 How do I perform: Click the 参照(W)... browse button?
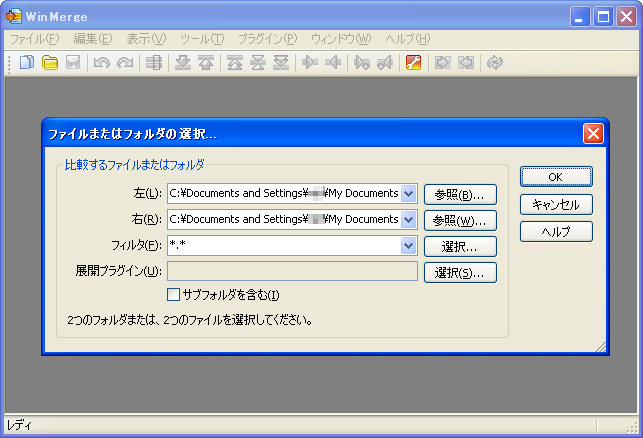[x=460, y=221]
